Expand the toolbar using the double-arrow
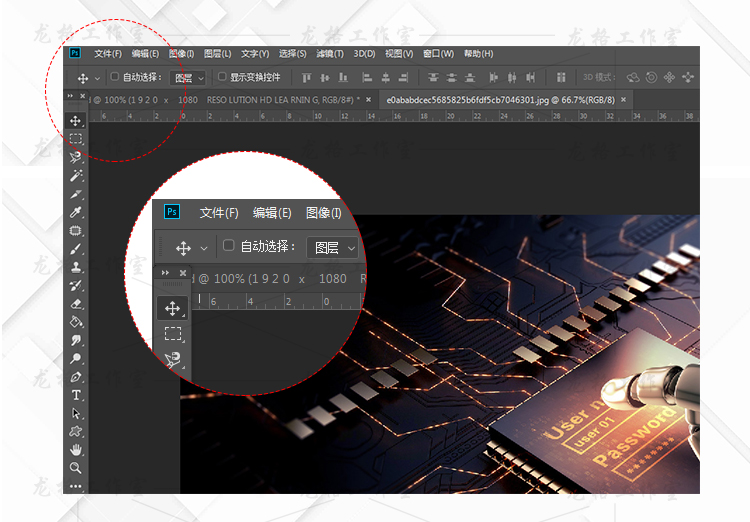 [70, 97]
